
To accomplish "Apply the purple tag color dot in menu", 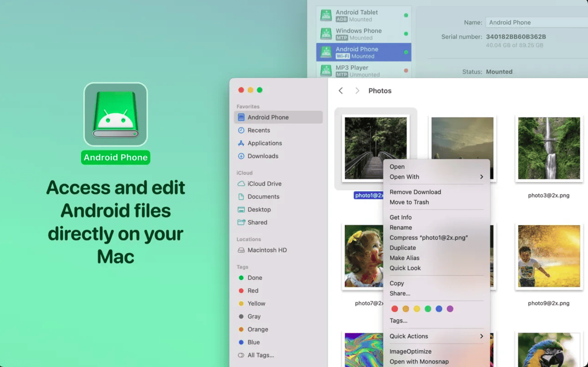I will tap(450, 309).
